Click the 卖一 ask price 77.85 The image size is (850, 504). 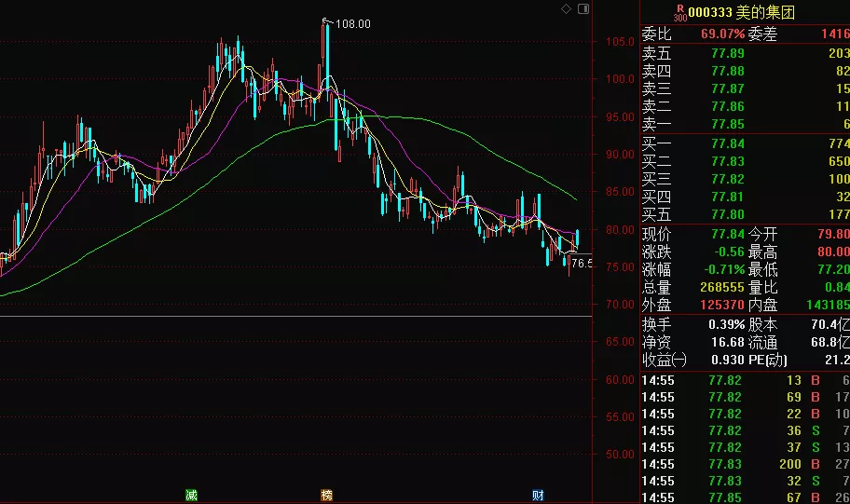pyautogui.click(x=727, y=124)
